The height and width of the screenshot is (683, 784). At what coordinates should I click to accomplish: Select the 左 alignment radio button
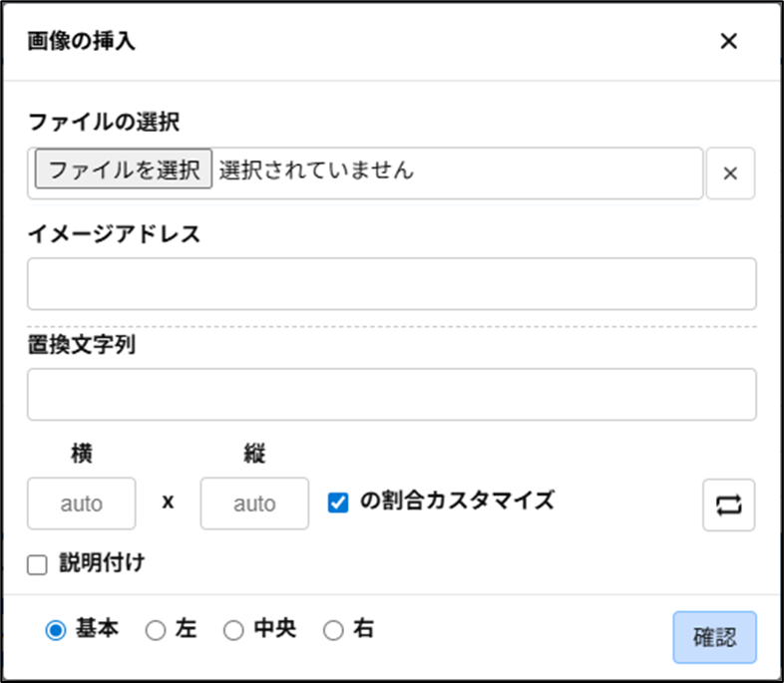click(156, 630)
